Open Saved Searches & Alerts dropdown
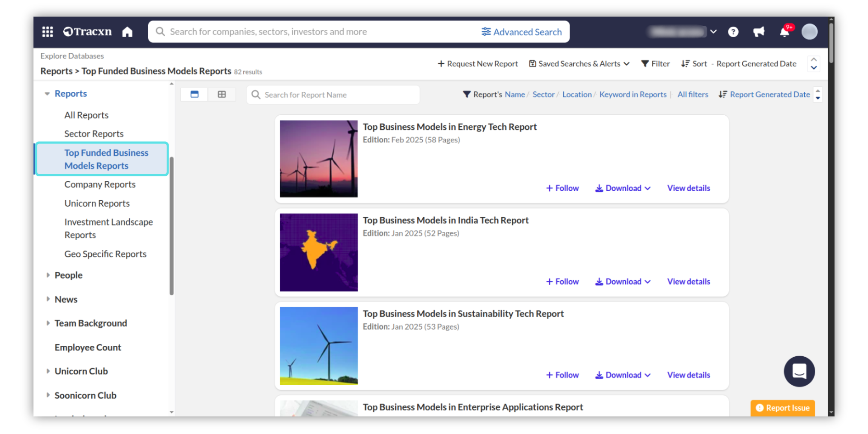The height and width of the screenshot is (434, 868). [x=579, y=64]
